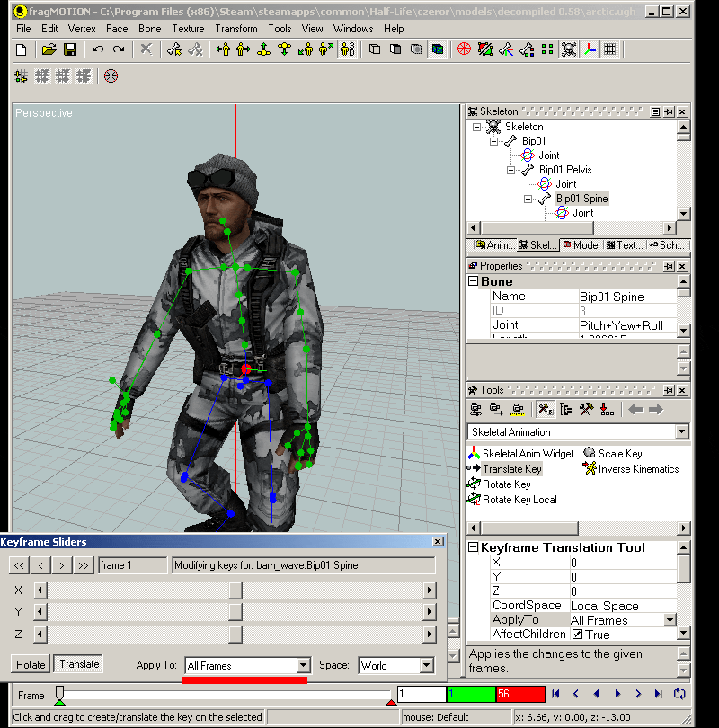Redo the last undone action
The image size is (719, 728).
(x=119, y=49)
